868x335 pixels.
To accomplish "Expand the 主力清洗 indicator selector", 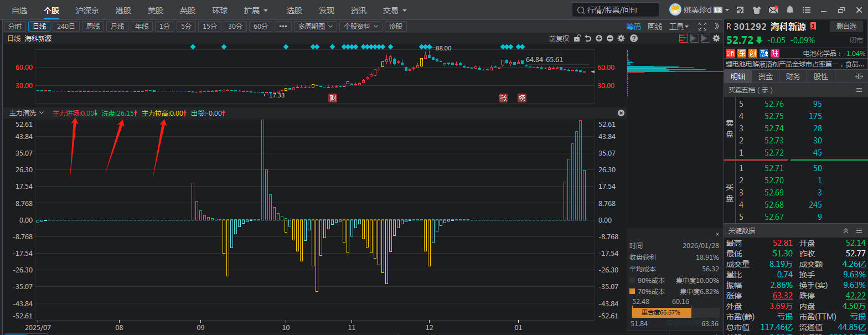I will (27, 113).
